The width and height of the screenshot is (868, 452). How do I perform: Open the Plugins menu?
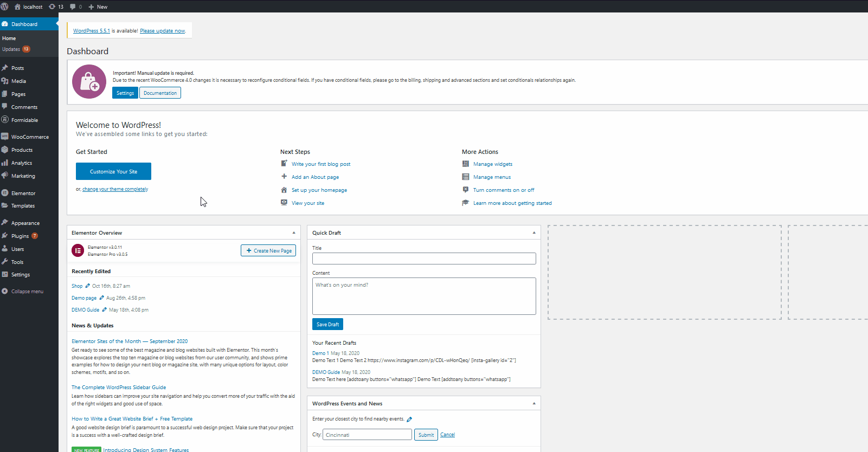pyautogui.click(x=29, y=236)
